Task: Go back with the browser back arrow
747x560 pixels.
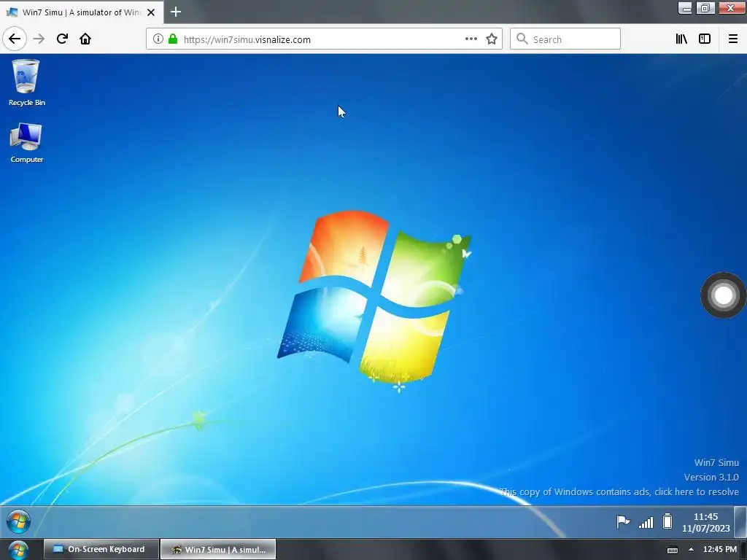Action: 15,39
